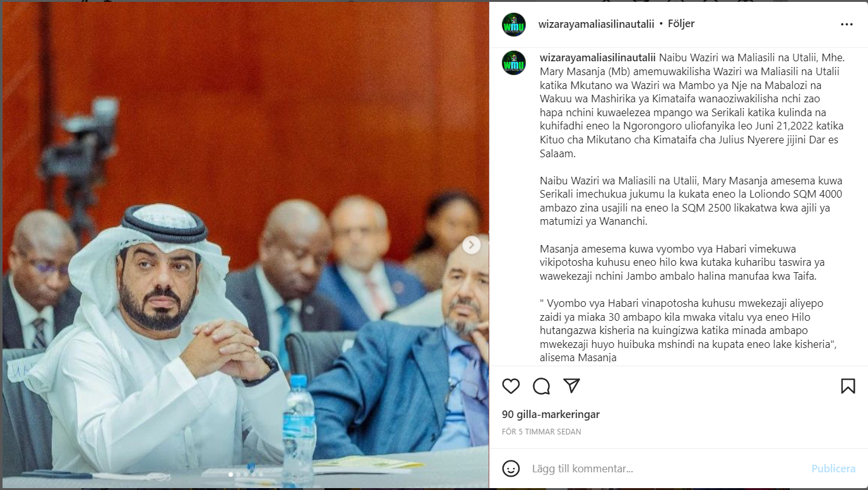Open the three-dot more options menu
The width and height of the screenshot is (868, 490).
(847, 24)
